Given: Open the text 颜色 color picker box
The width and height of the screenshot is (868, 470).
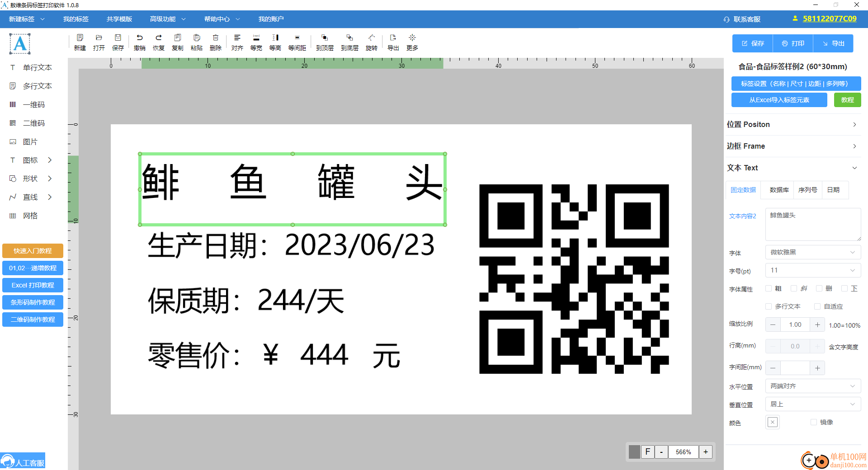Looking at the screenshot, I should tap(773, 422).
